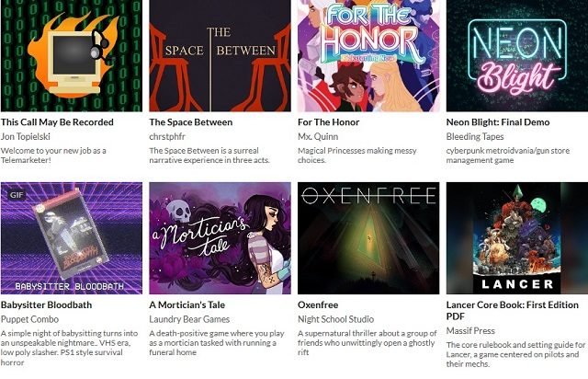This screenshot has height=379, width=588.
Task: Visit Night School Studio's page
Action: coord(335,319)
